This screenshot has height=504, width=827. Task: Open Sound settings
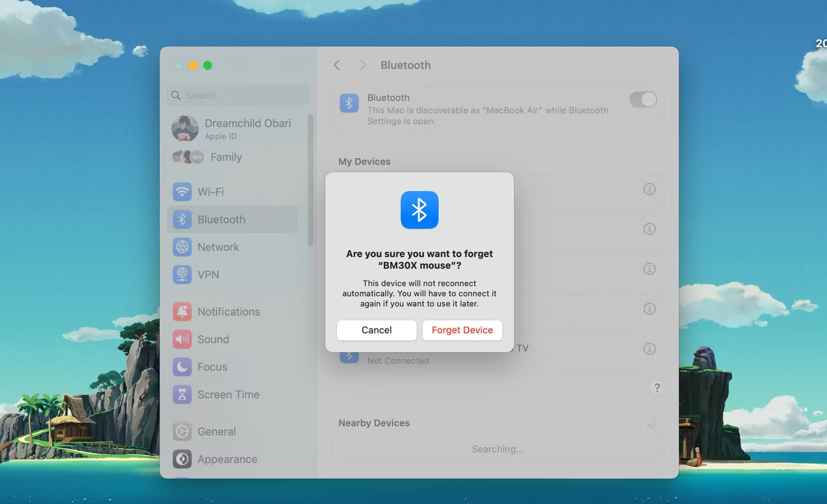[x=213, y=339]
